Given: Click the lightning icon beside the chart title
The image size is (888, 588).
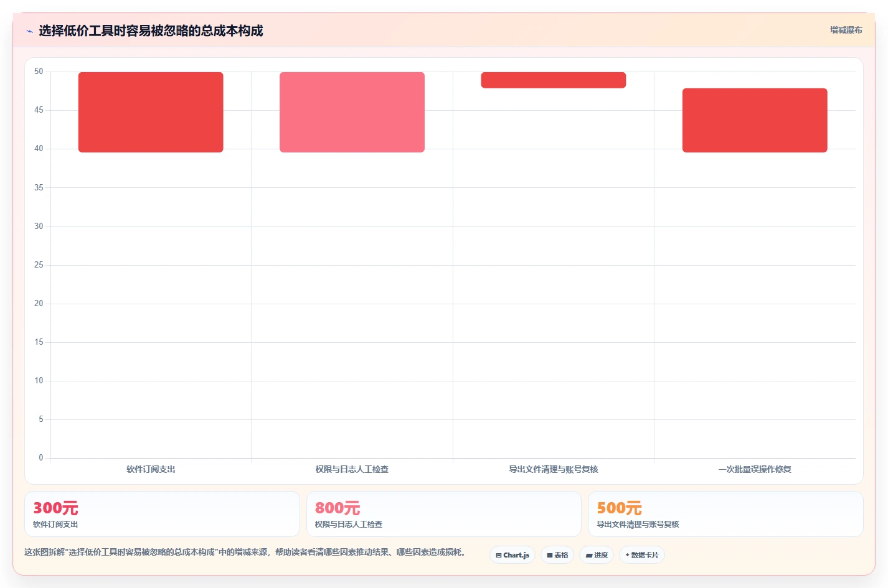Looking at the screenshot, I should pyautogui.click(x=29, y=31).
